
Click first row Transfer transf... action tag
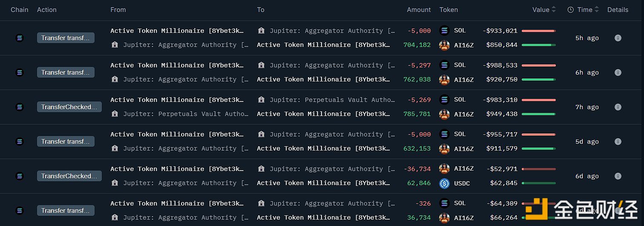pos(66,38)
